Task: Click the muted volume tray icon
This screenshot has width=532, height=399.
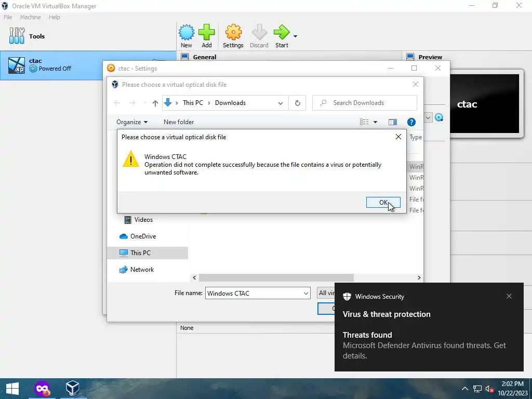Action: click(489, 389)
